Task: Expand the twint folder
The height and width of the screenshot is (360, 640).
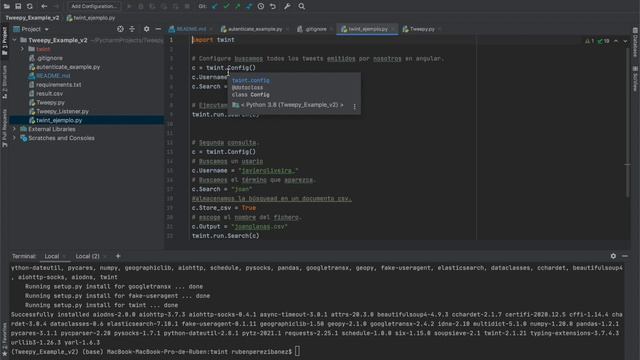Action: (22, 49)
